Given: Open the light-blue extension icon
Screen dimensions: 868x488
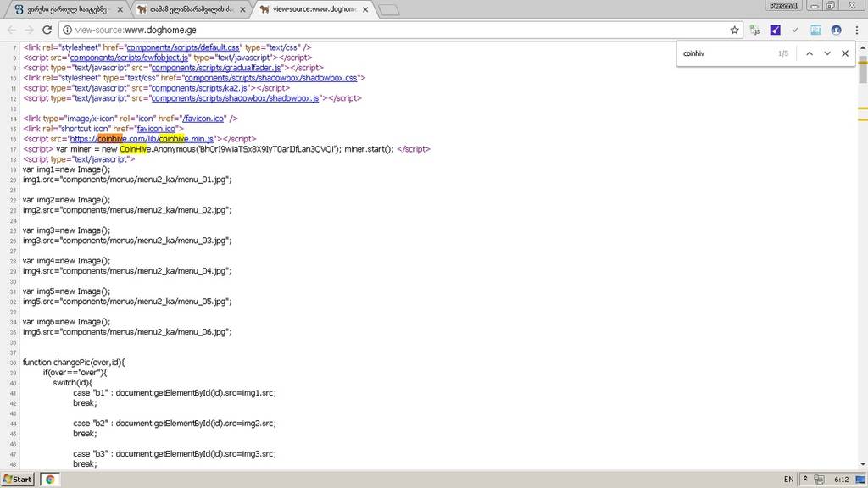Looking at the screenshot, I should (816, 30).
